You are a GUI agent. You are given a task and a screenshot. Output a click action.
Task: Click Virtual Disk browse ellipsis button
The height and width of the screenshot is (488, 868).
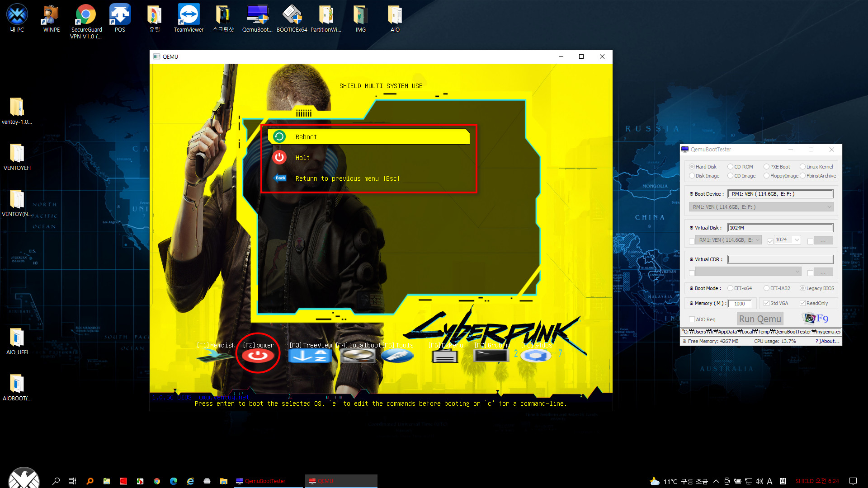823,240
